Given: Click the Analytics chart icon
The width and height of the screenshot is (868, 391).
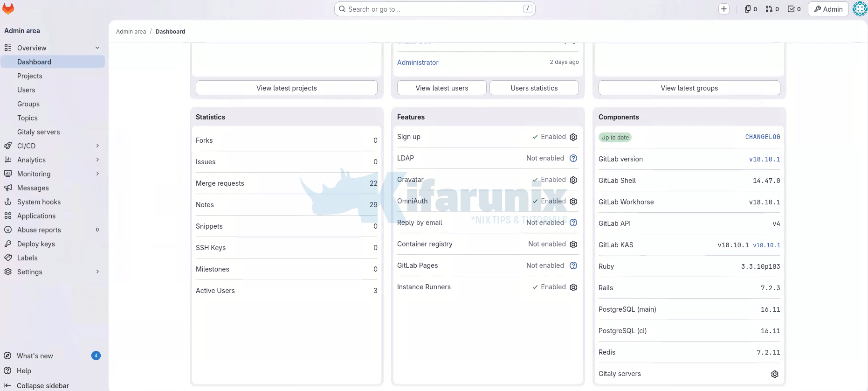Looking at the screenshot, I should [8, 160].
